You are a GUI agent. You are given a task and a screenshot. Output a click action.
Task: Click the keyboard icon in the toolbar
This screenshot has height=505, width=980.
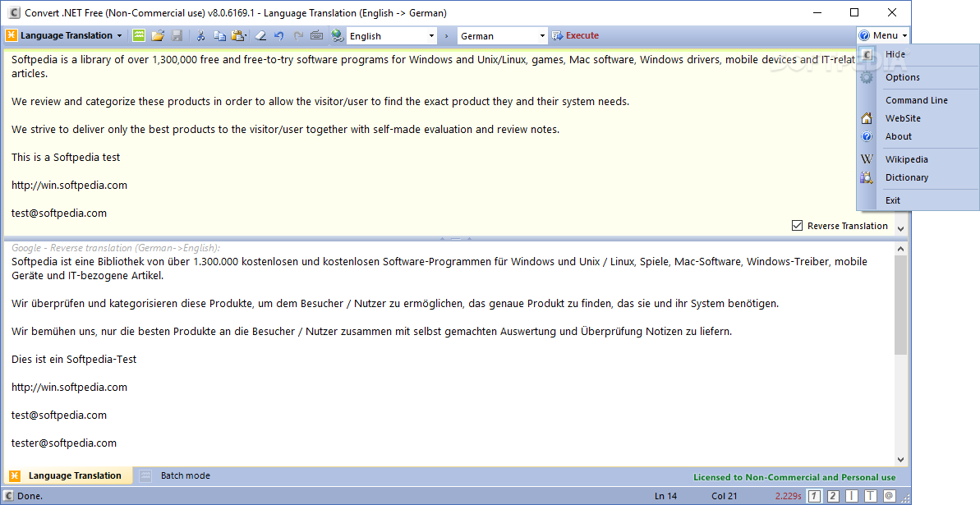point(317,35)
